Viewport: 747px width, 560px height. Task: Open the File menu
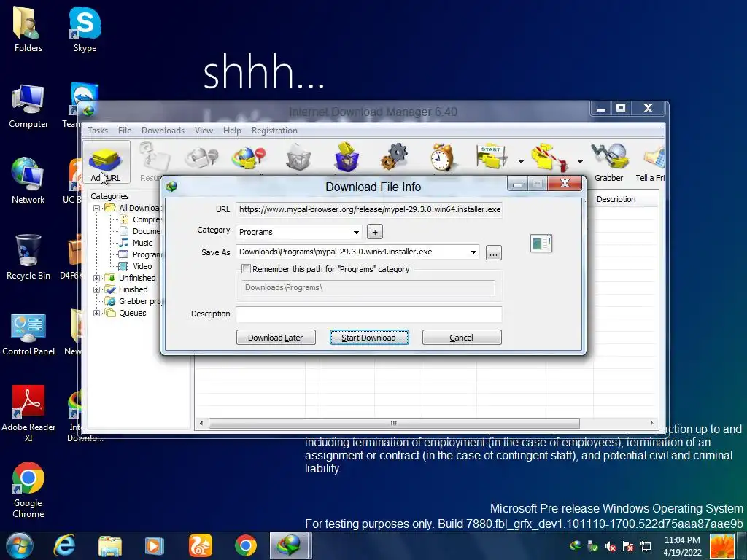pyautogui.click(x=124, y=131)
